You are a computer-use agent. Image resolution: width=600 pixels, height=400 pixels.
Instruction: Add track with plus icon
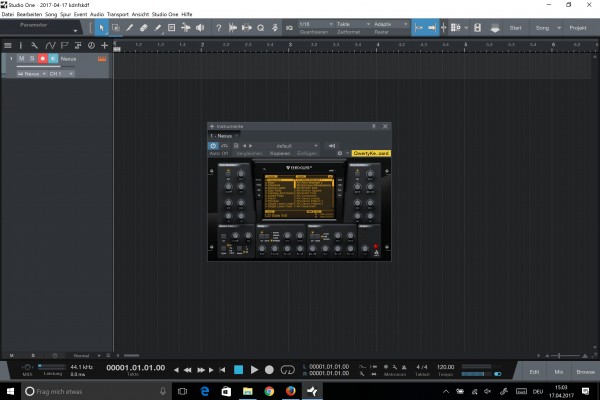tap(104, 46)
